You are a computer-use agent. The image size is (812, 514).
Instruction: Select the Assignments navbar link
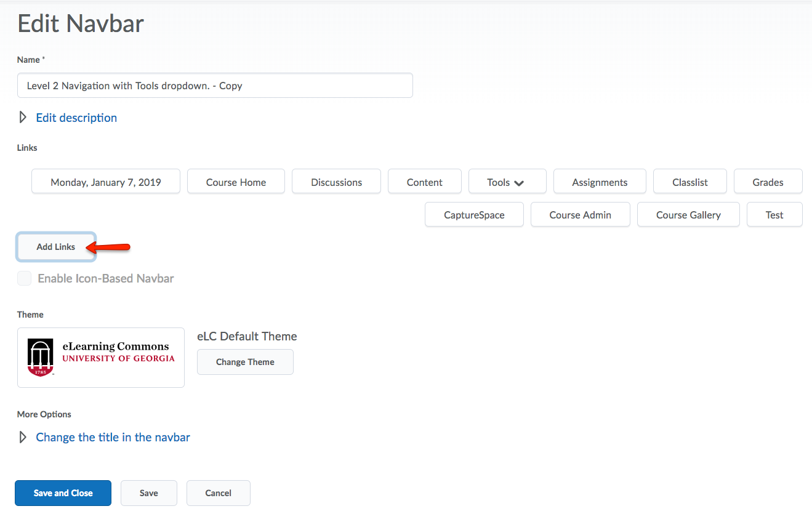coord(600,182)
